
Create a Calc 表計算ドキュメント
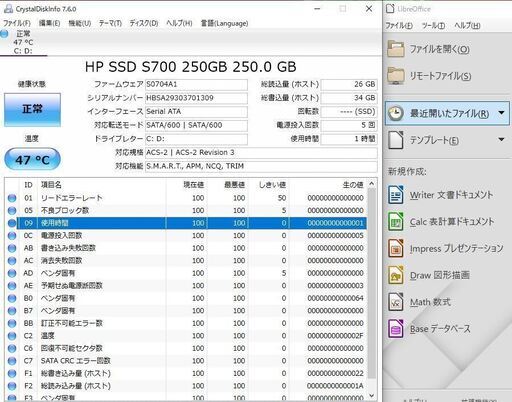452,221
